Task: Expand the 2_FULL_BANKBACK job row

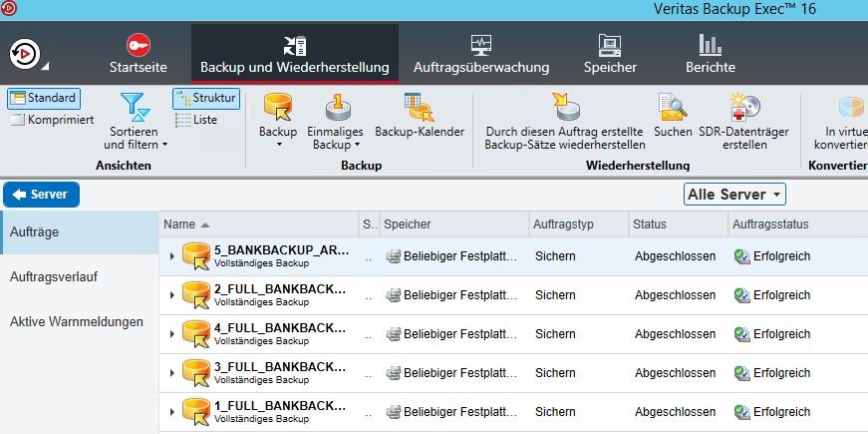Action: click(x=171, y=295)
